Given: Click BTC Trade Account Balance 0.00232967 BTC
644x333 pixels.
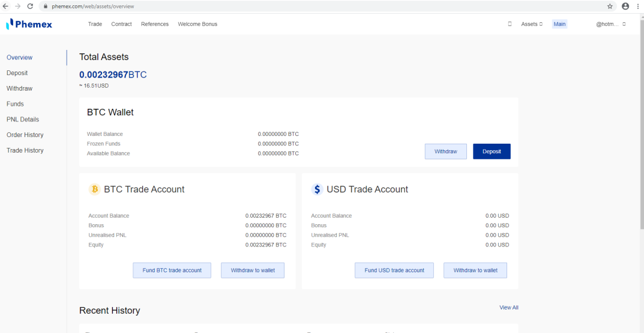Looking at the screenshot, I should point(266,216).
